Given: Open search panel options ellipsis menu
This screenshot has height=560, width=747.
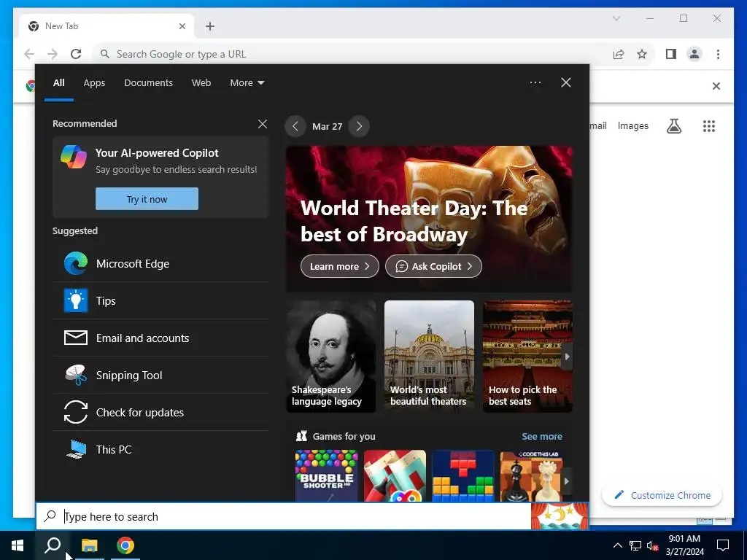Looking at the screenshot, I should point(535,82).
